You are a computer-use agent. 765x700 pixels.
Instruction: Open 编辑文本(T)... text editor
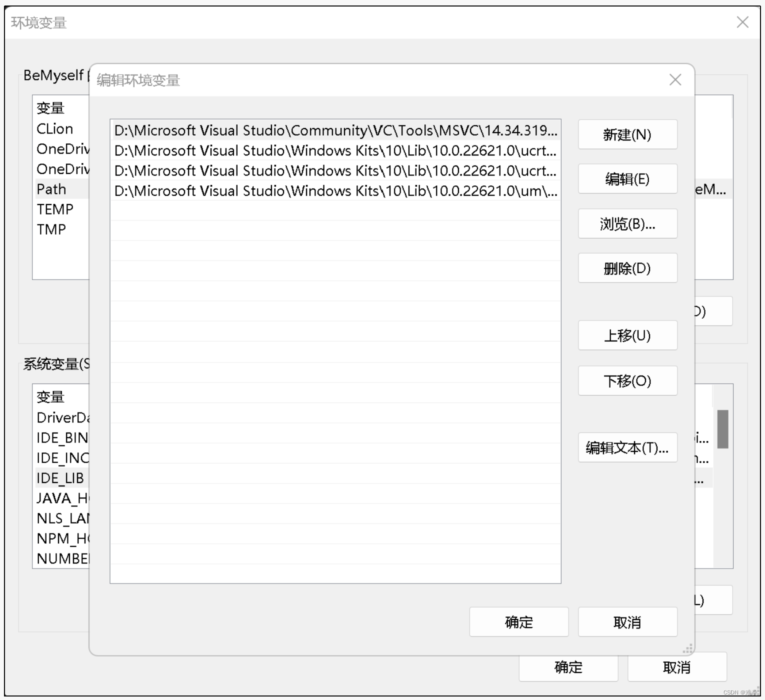pos(627,447)
